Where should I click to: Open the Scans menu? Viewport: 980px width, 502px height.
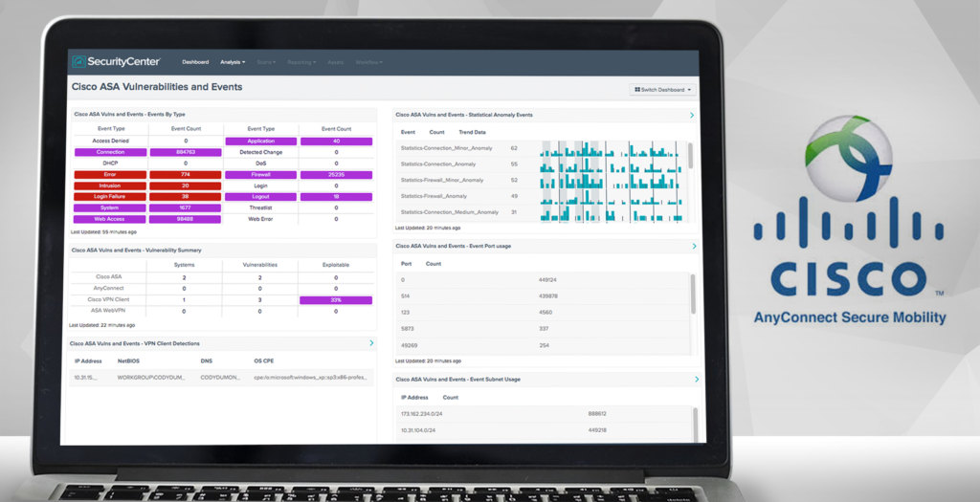[x=266, y=62]
